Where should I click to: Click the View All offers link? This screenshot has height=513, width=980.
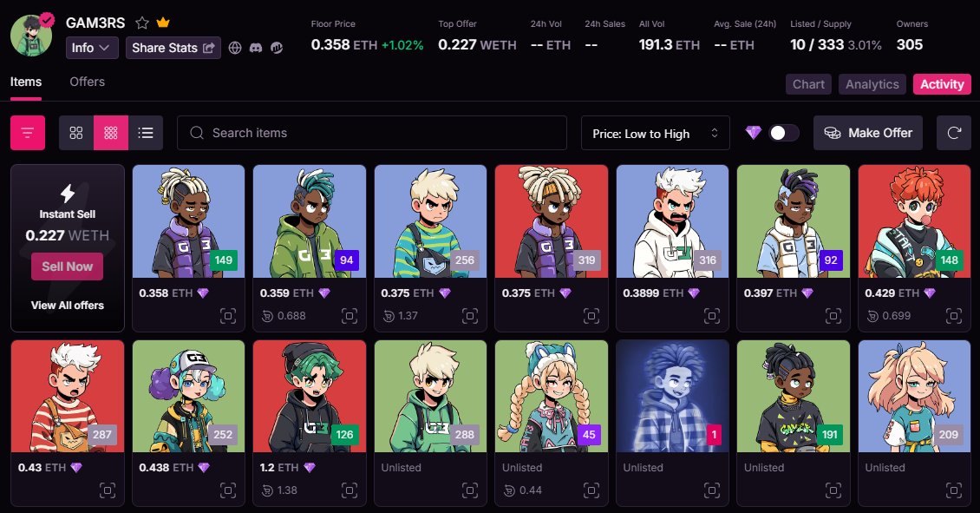pos(68,306)
